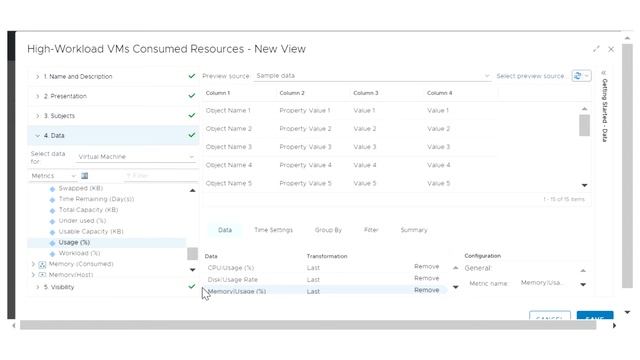Screen dimensions: 640x360
Task: Switch to the Summary tab
Action: coord(414,230)
